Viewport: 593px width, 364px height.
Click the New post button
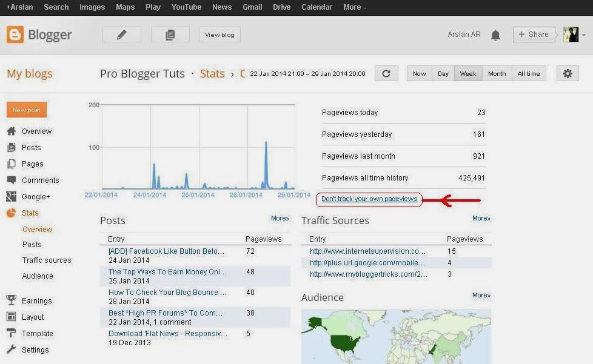(x=27, y=110)
